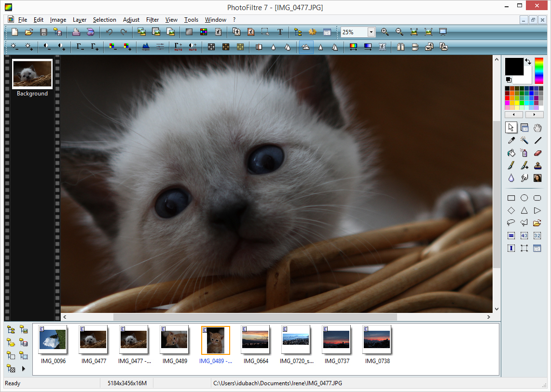Click the black foreground color swatch

point(514,67)
